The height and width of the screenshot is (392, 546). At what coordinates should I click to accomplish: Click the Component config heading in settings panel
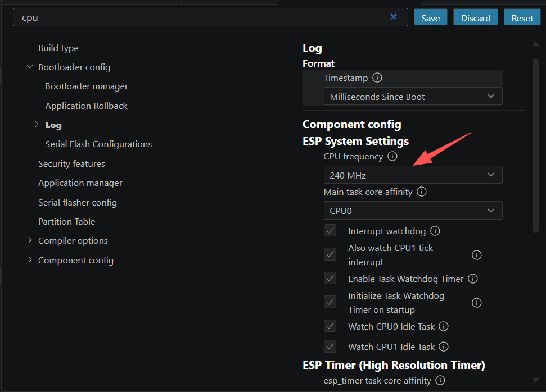351,124
